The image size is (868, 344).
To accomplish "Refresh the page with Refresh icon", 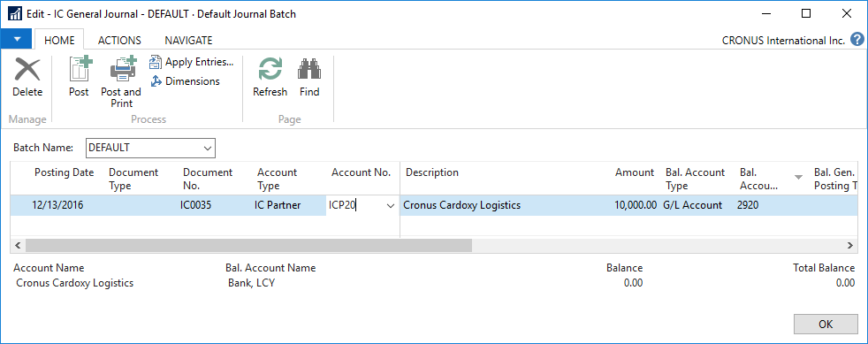I will pos(270,71).
